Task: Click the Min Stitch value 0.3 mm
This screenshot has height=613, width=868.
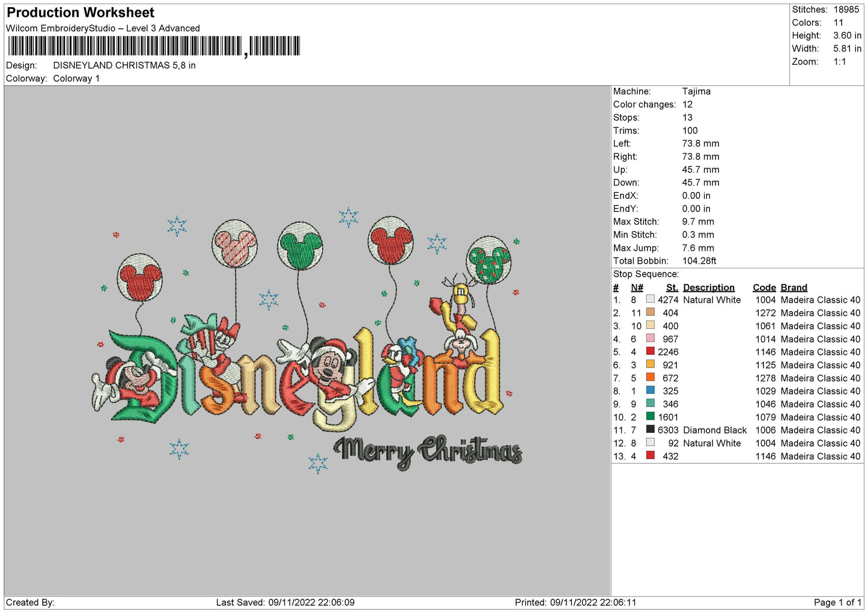Action: click(698, 235)
